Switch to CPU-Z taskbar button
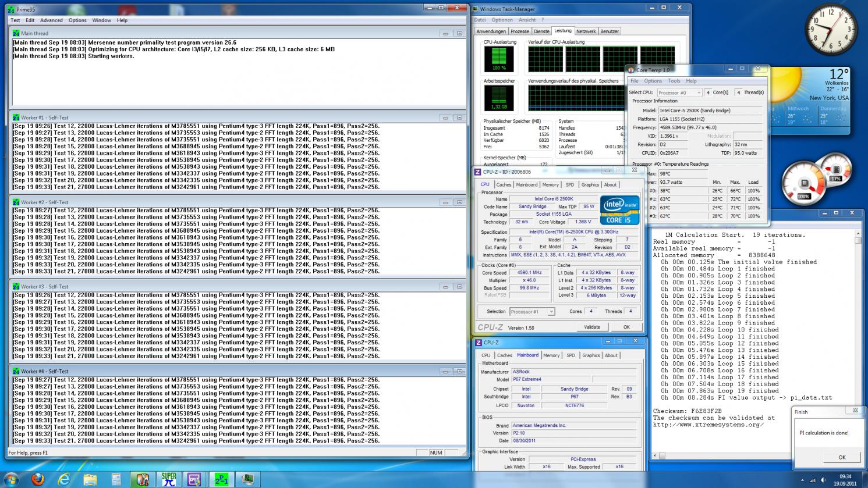 pyautogui.click(x=194, y=480)
